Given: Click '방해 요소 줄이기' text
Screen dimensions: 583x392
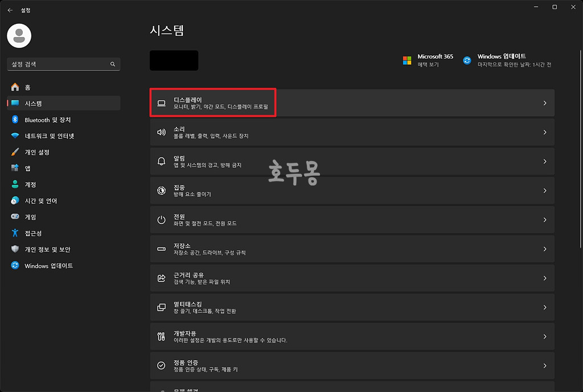Looking at the screenshot, I should pos(192,195).
